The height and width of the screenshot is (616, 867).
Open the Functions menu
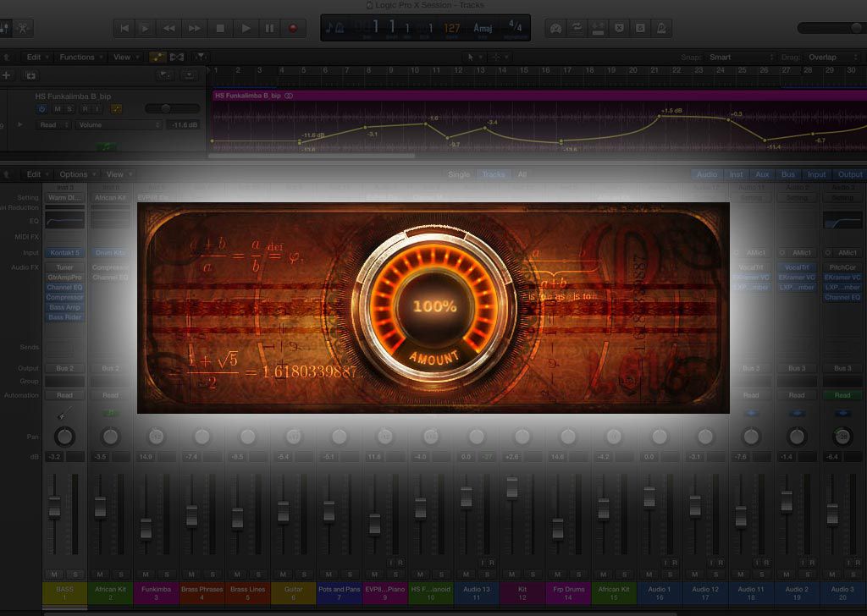click(80, 57)
